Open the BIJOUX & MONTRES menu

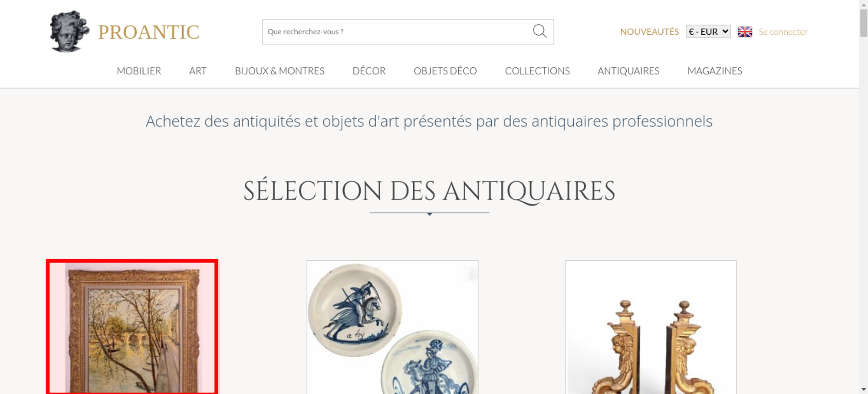click(279, 71)
